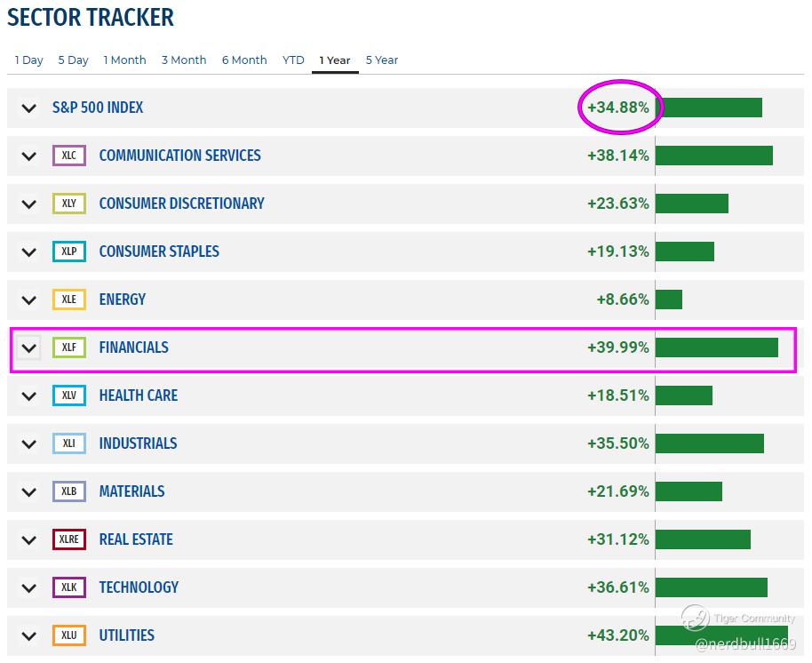Open the REAL ESTATE sector link
Image resolution: width=812 pixels, height=663 pixels.
[x=136, y=539]
